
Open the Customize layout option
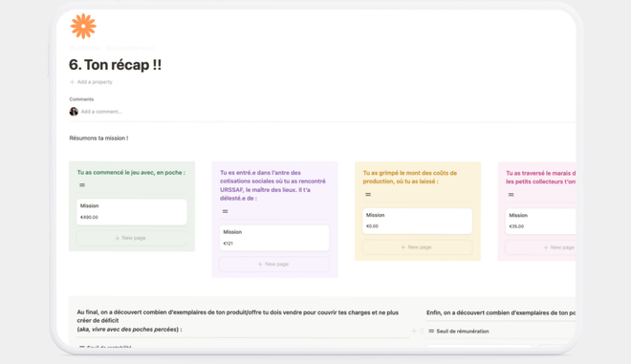tap(130, 48)
